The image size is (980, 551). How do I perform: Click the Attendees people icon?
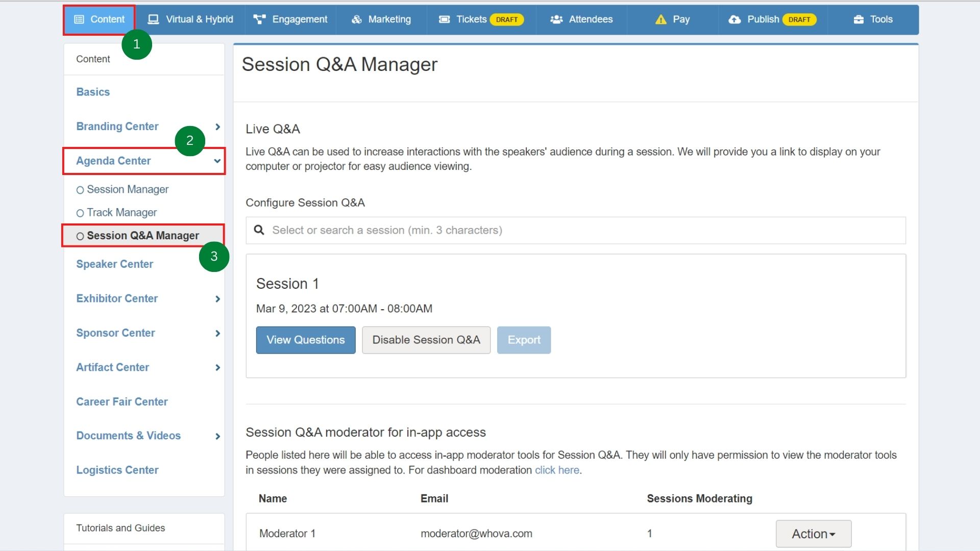[x=556, y=19]
